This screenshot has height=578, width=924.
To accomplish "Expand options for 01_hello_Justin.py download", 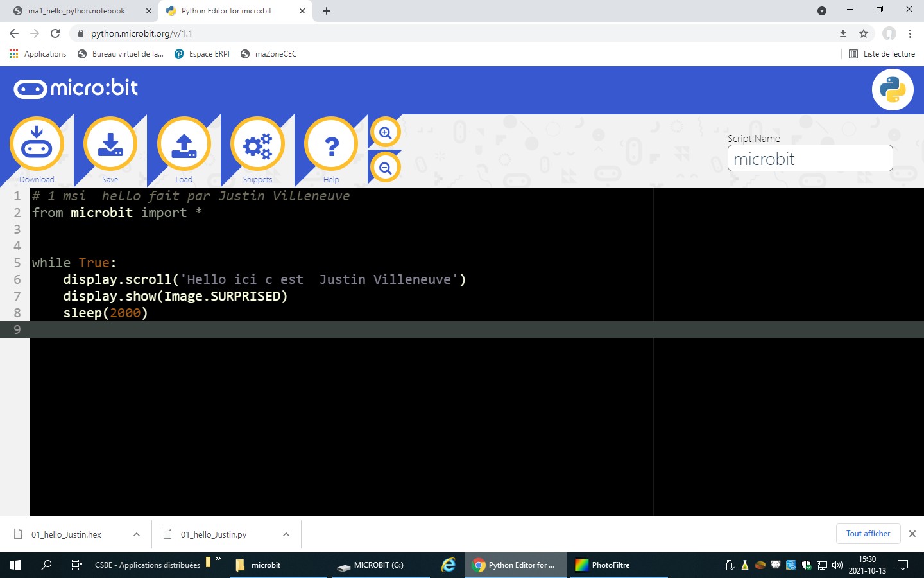I will [x=286, y=534].
